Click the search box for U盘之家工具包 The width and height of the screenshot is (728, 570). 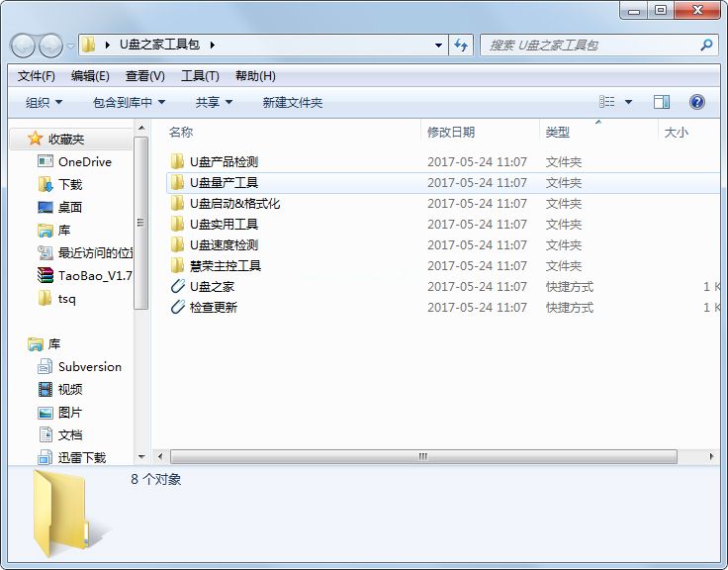click(591, 46)
